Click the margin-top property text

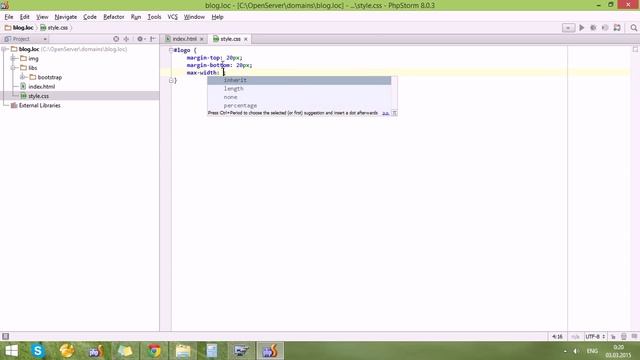coord(204,58)
